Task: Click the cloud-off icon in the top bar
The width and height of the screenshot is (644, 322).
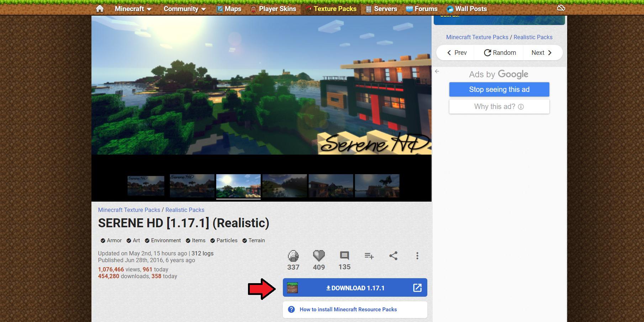Action: tap(561, 8)
